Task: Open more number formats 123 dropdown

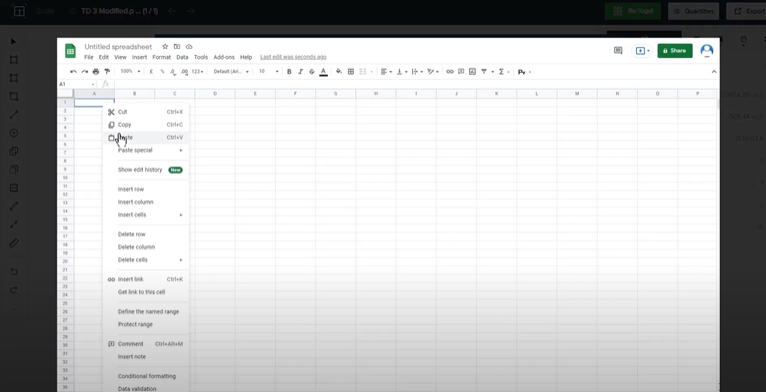Action: (x=197, y=71)
